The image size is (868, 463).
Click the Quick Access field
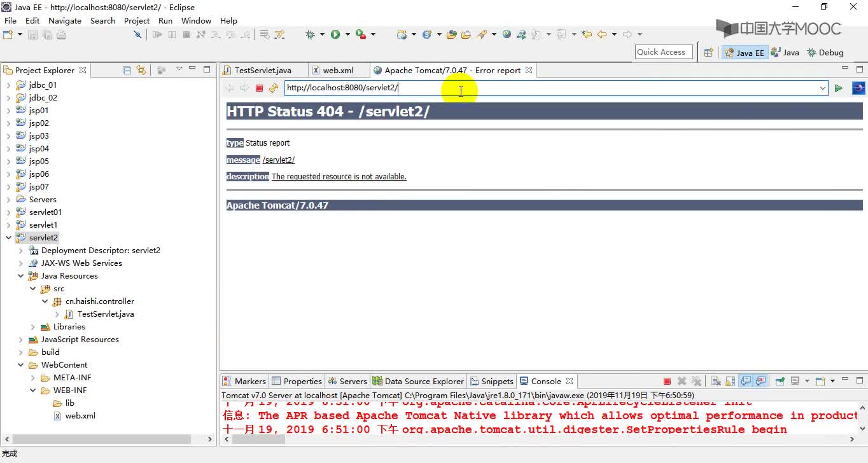tap(663, 52)
